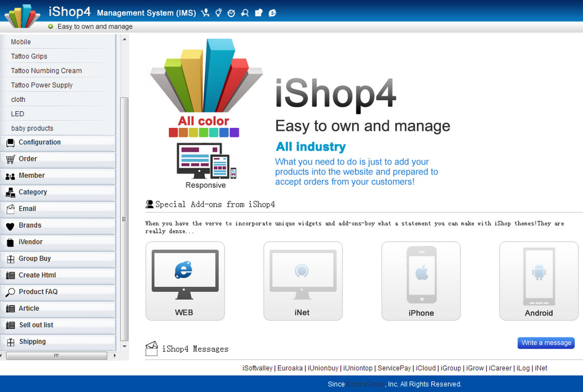
Task: Open the WEB add-on tile
Action: (185, 281)
